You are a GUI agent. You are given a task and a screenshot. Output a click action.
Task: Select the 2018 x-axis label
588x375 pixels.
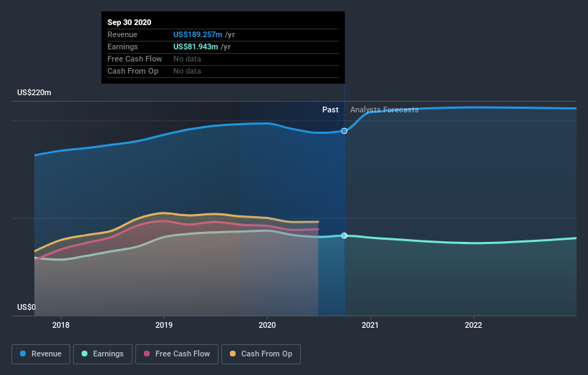pos(61,325)
